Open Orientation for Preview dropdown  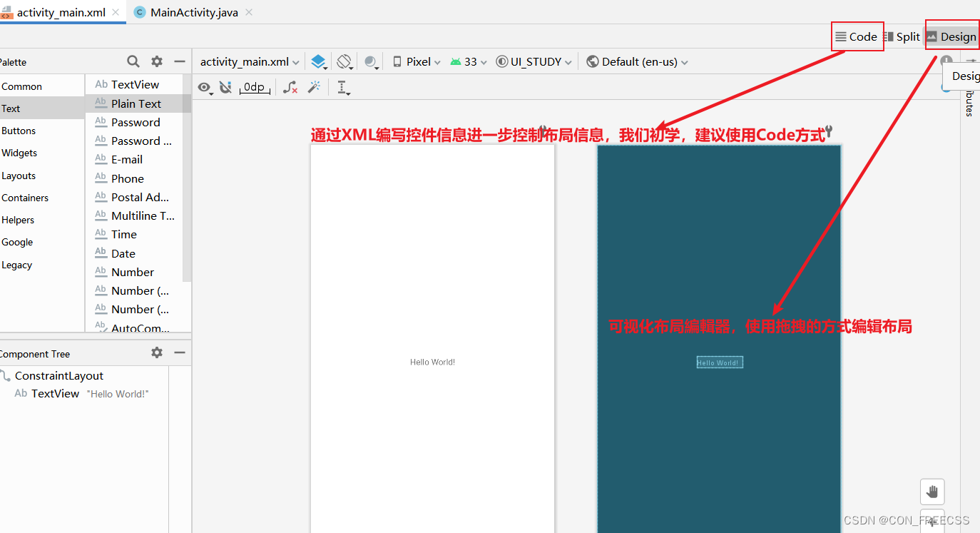click(x=345, y=62)
